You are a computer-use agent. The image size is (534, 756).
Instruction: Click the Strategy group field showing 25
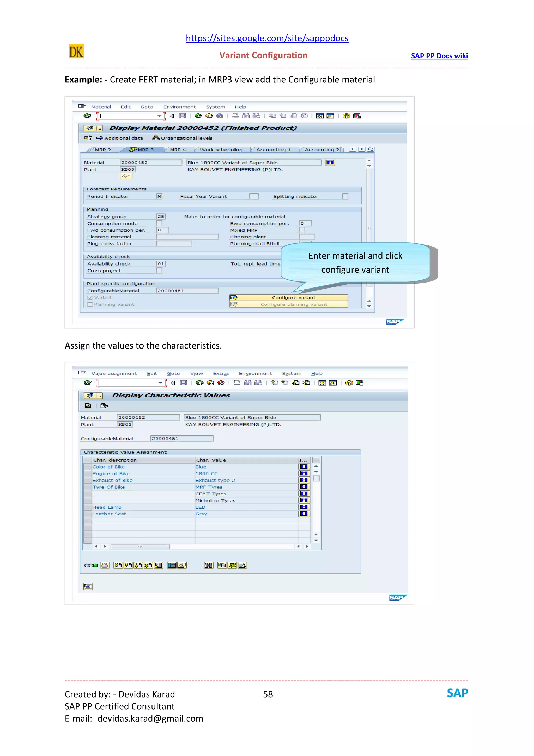pos(161,216)
